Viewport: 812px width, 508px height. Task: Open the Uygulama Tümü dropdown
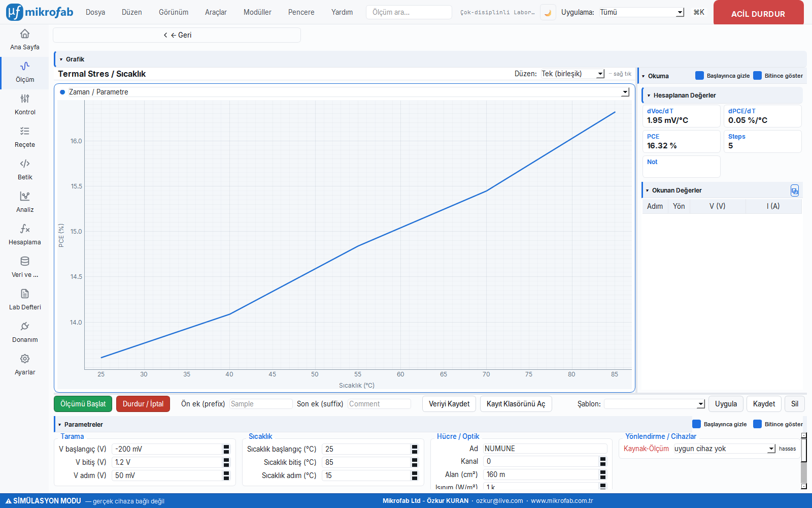click(x=641, y=12)
